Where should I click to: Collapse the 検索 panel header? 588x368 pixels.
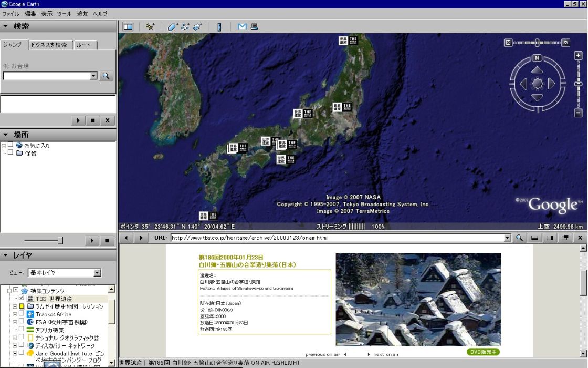pos(58,26)
